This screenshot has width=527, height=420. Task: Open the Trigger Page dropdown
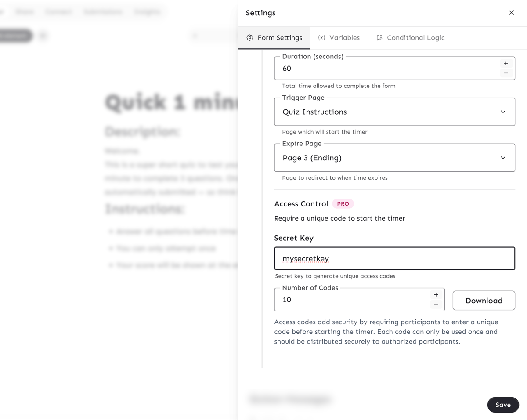[394, 112]
